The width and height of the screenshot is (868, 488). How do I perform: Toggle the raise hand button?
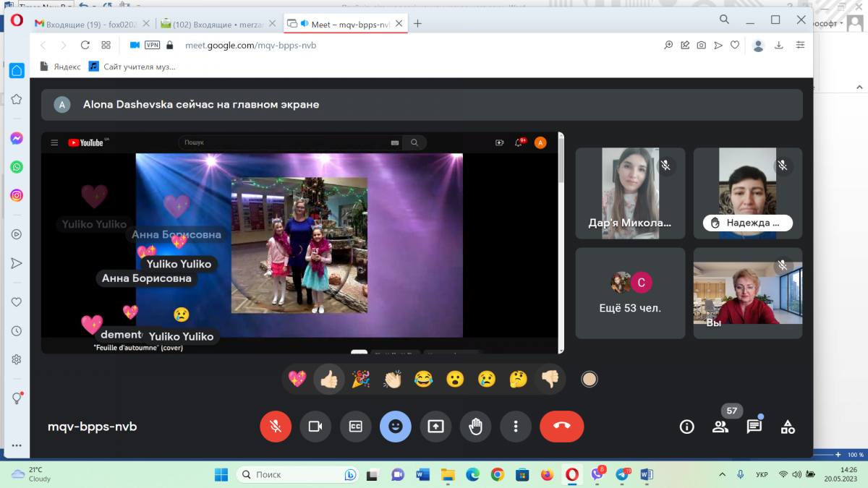(475, 427)
